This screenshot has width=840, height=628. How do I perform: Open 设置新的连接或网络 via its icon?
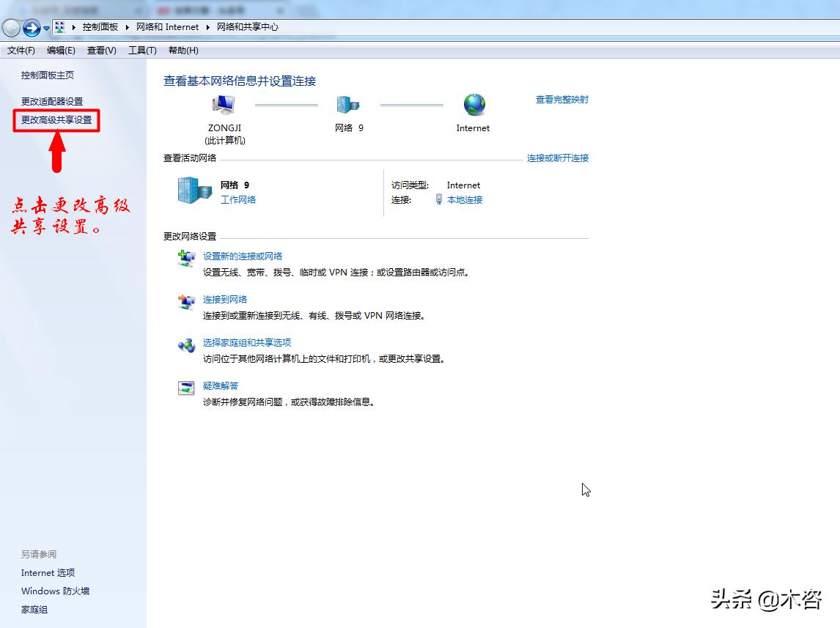click(x=185, y=259)
